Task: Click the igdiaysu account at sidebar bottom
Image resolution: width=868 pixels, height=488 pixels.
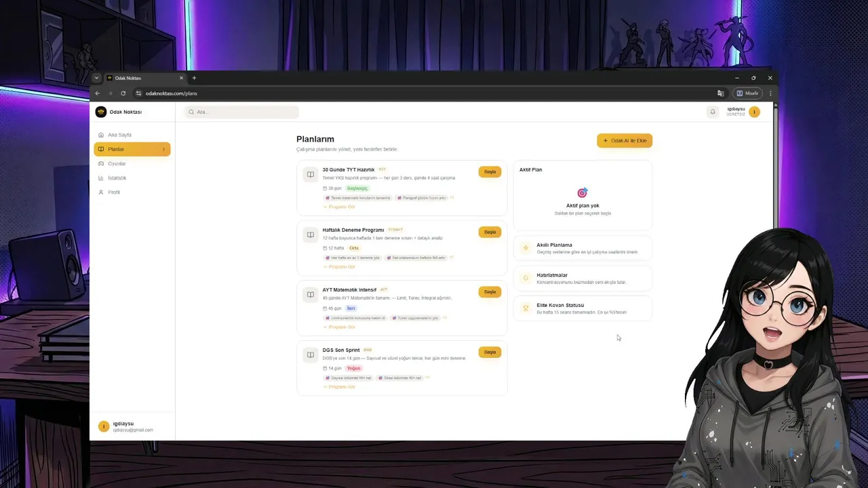Action: point(132,426)
